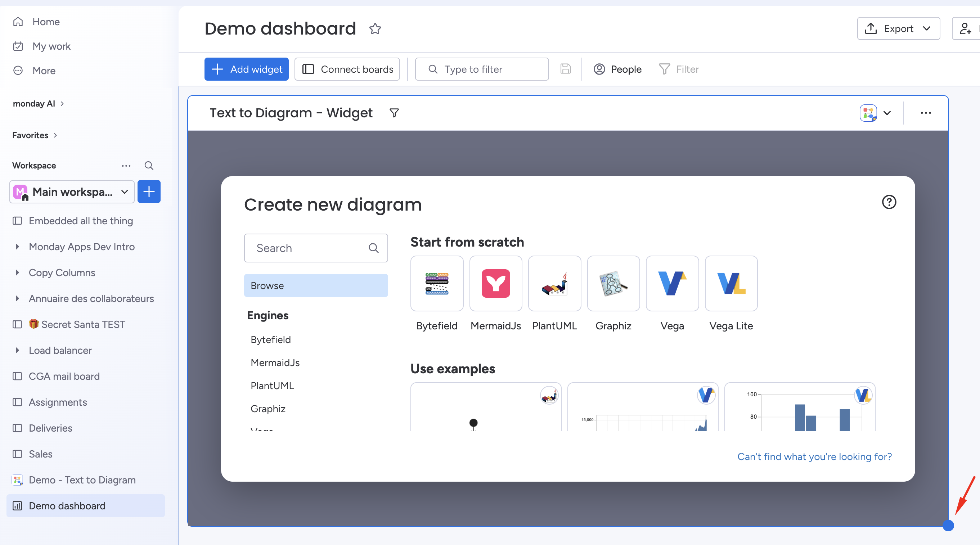Screen dimensions: 980x545
Task: Click the save dashboard view icon
Action: click(x=565, y=69)
